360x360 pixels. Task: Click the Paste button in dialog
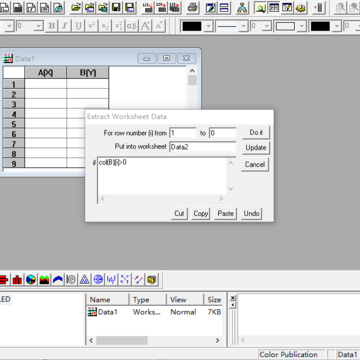[x=226, y=213]
